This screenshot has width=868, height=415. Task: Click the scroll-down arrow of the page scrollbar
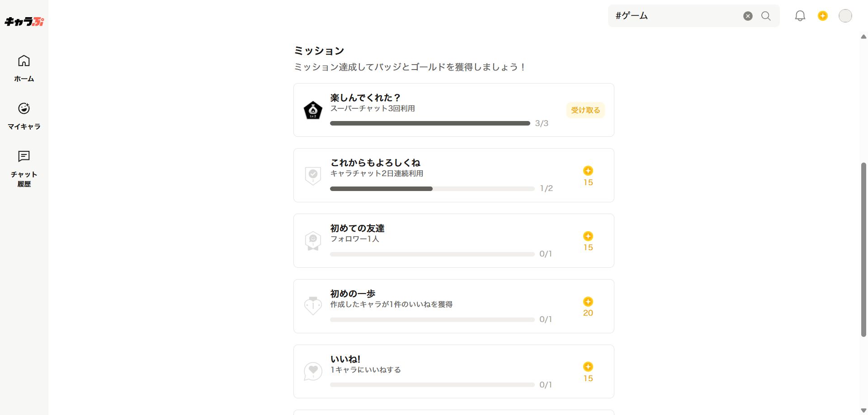863,410
